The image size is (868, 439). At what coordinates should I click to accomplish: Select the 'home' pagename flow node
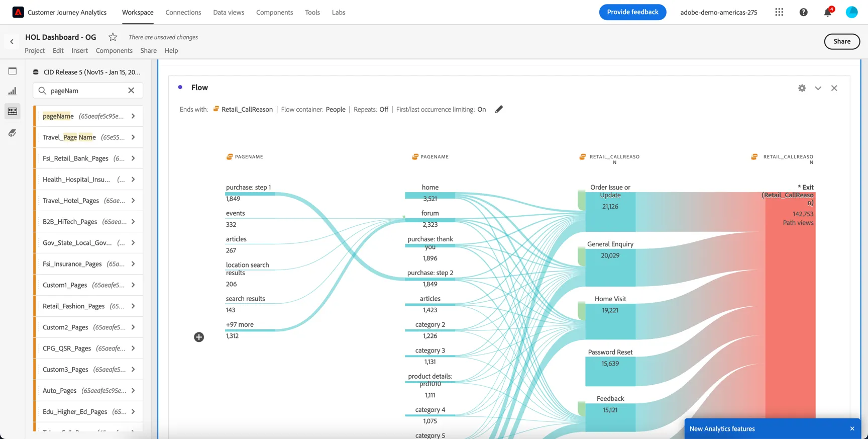pyautogui.click(x=430, y=195)
